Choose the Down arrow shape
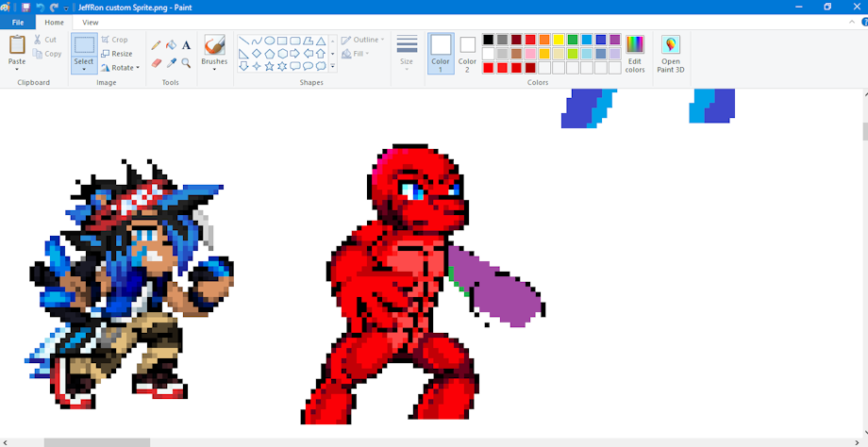 click(x=243, y=66)
